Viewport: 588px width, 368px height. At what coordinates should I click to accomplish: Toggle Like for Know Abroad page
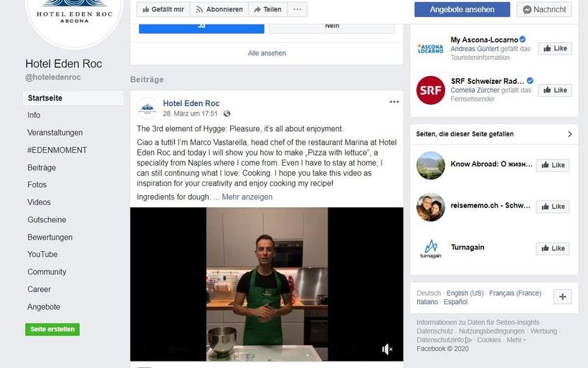553,165
